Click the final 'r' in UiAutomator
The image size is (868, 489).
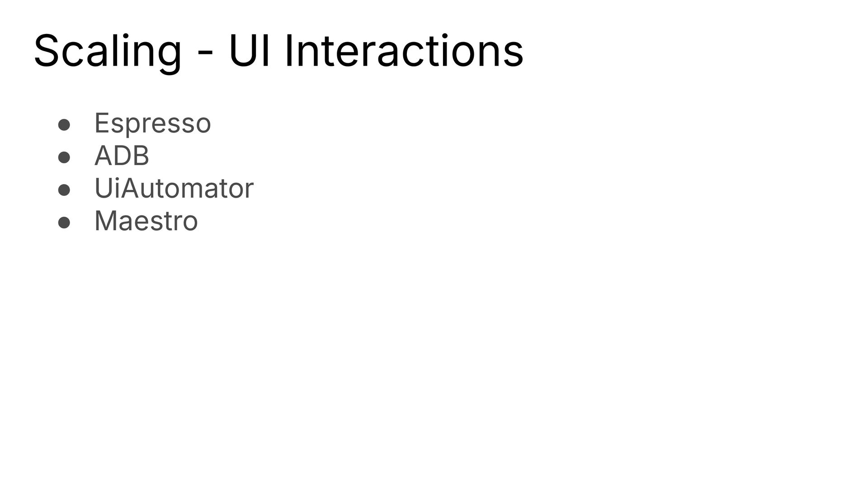[x=249, y=191]
